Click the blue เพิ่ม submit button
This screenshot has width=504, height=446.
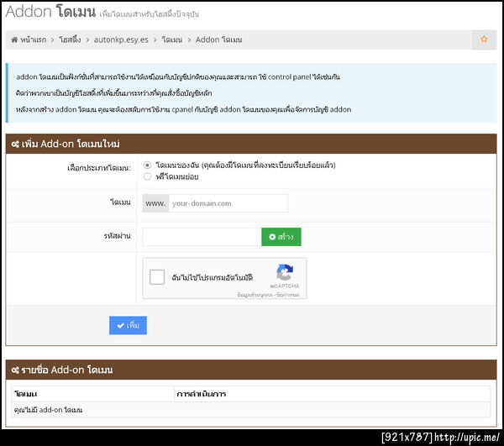click(128, 326)
